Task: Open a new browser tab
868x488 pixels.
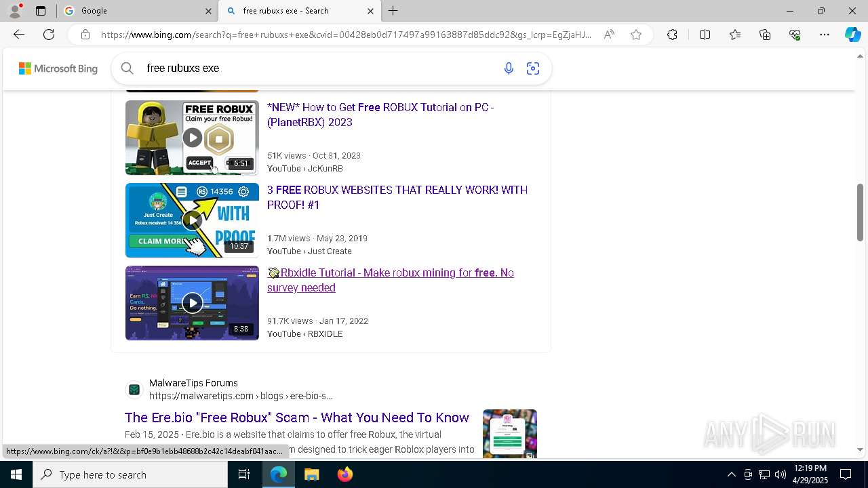Action: (393, 11)
